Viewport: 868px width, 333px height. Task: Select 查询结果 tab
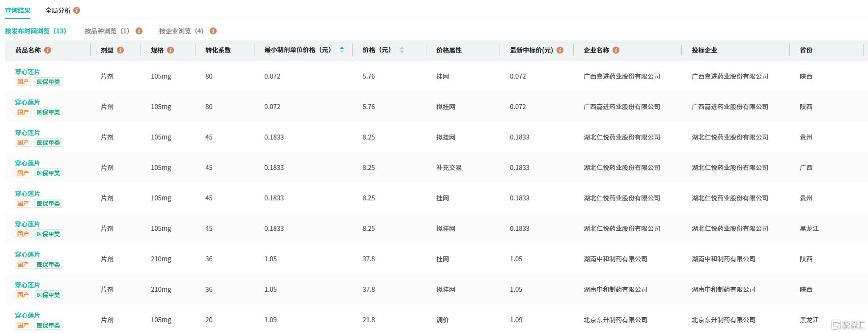(x=18, y=10)
